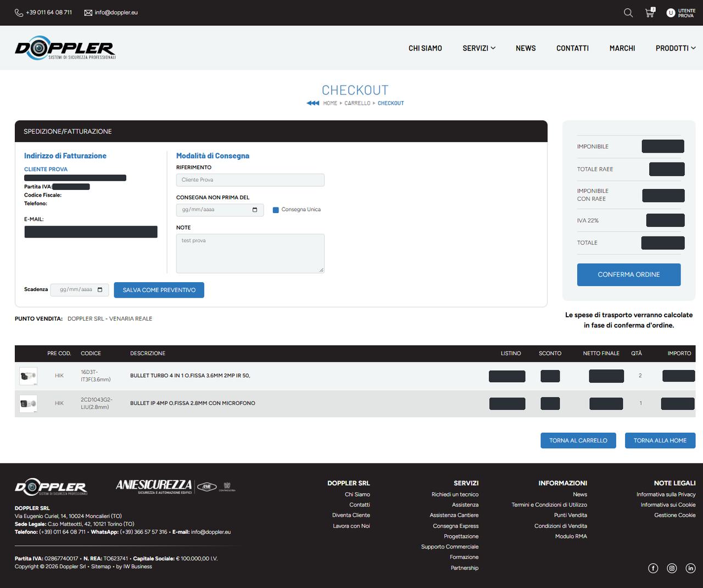703x588 pixels.
Task: Open the search magnifier icon
Action: (628, 13)
